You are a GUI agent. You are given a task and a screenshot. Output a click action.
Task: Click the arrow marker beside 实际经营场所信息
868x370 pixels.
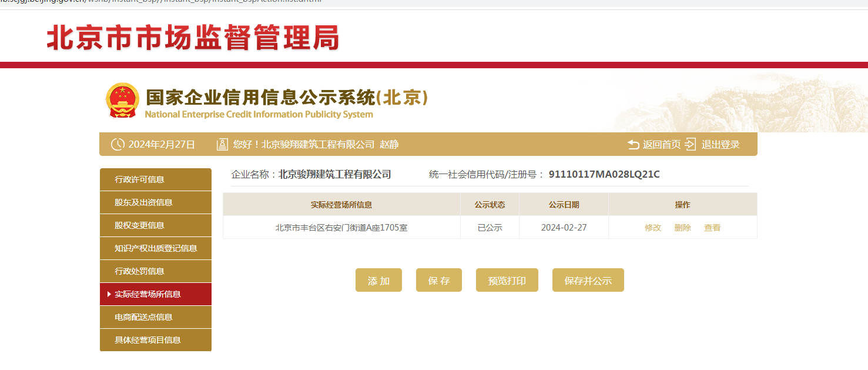pyautogui.click(x=109, y=294)
